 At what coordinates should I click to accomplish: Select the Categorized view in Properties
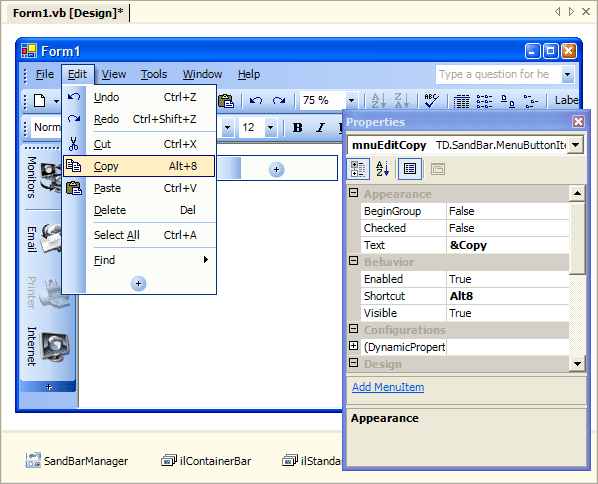point(358,169)
